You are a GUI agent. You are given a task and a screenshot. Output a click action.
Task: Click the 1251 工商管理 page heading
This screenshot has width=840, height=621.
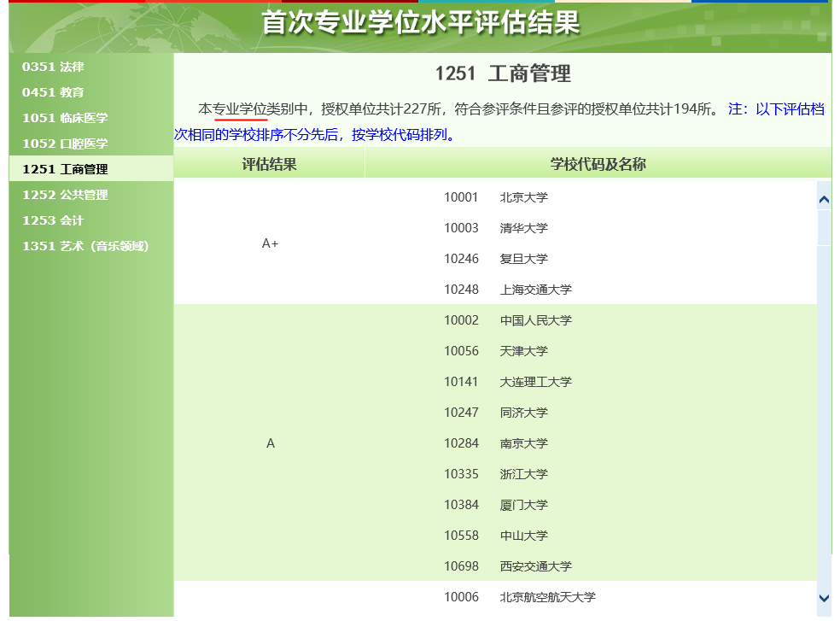(x=503, y=73)
